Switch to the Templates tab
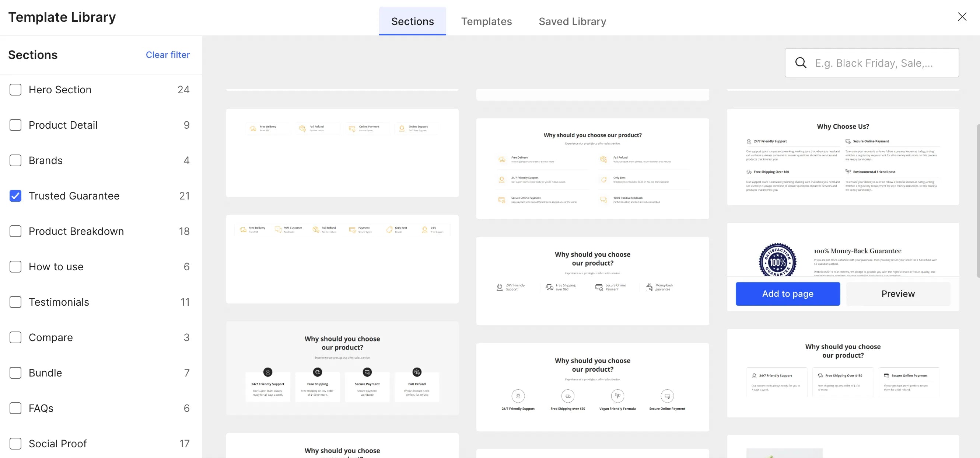Viewport: 980px width, 458px height. pyautogui.click(x=486, y=21)
